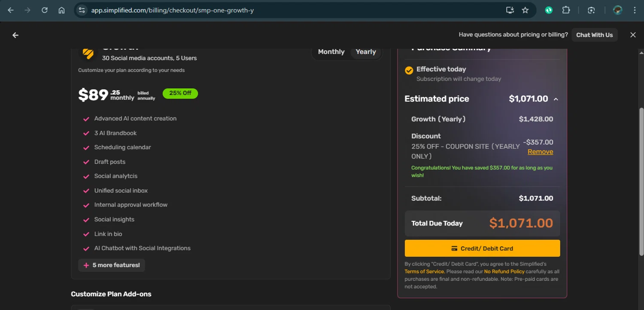The image size is (644, 310).
Task: Click the checkmark beside Link in bio
Action: pyautogui.click(x=86, y=234)
